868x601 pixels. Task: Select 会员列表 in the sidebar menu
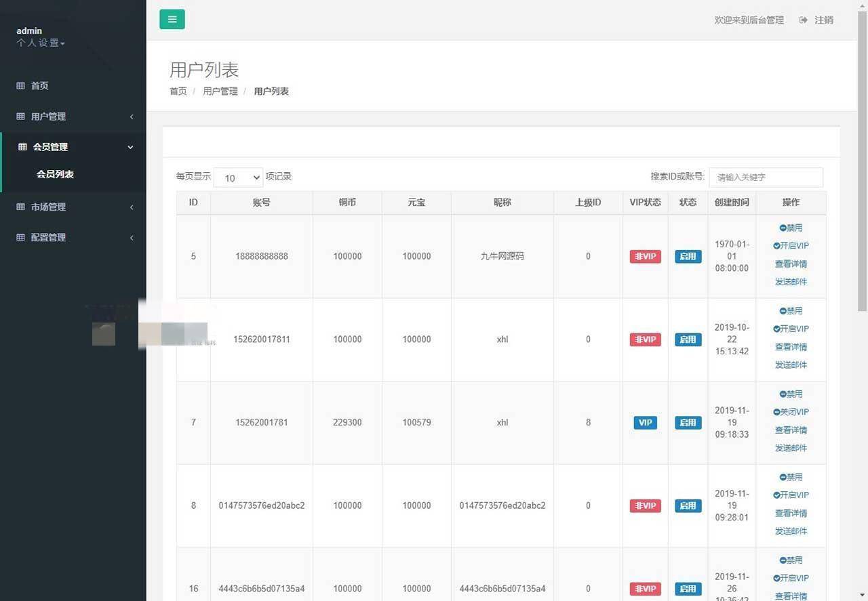pyautogui.click(x=55, y=174)
